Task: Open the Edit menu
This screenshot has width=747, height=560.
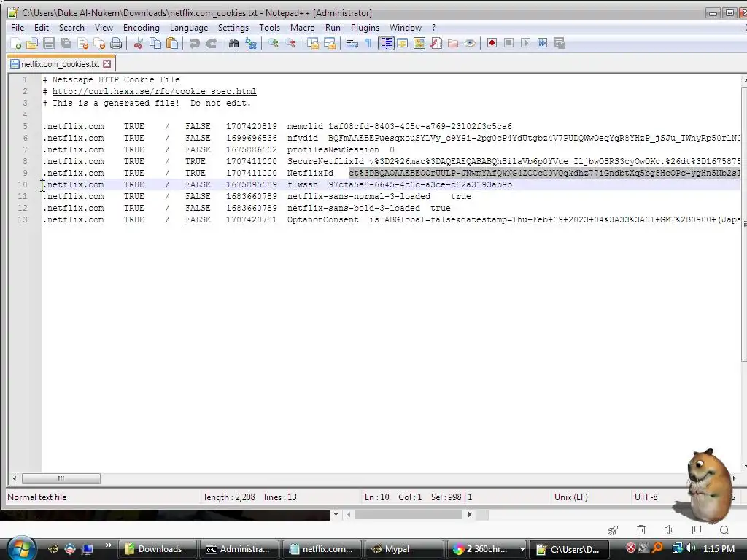Action: pyautogui.click(x=42, y=28)
